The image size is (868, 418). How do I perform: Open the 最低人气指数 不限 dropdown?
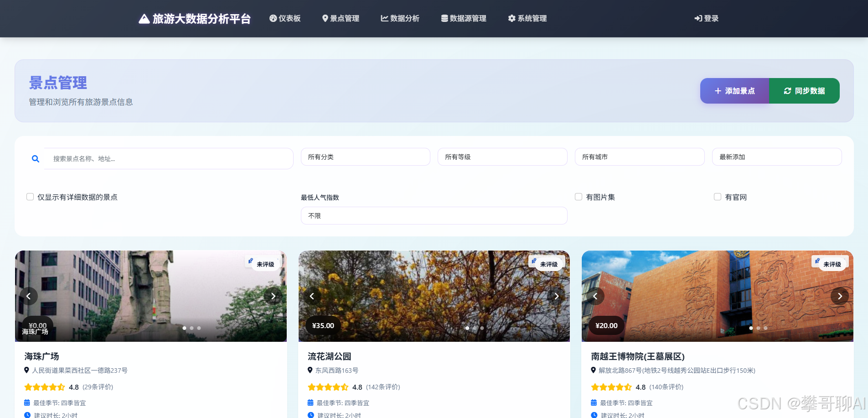click(434, 216)
